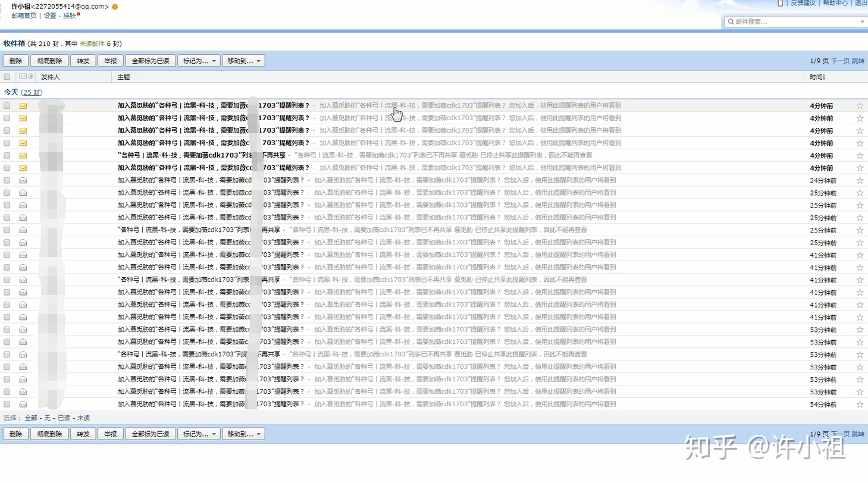Go to 下一页 in the pager above the list
The height and width of the screenshot is (483, 868).
click(x=840, y=61)
